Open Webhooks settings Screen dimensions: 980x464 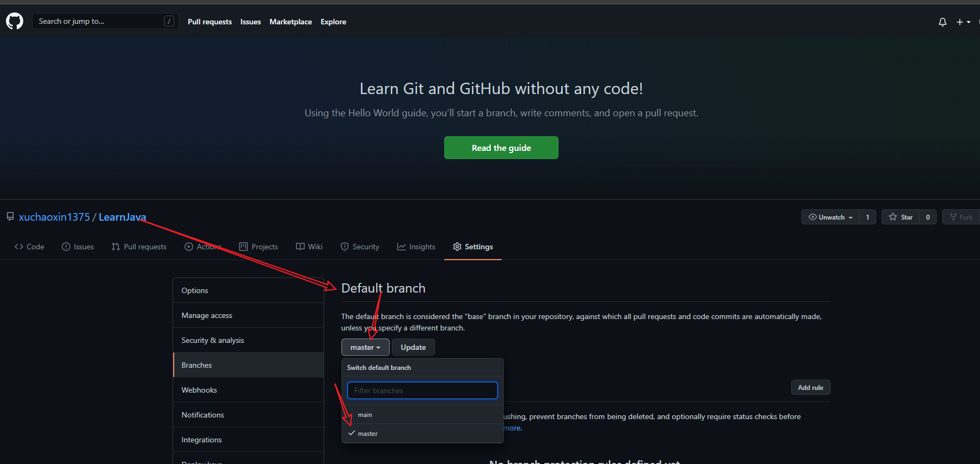(x=248, y=390)
